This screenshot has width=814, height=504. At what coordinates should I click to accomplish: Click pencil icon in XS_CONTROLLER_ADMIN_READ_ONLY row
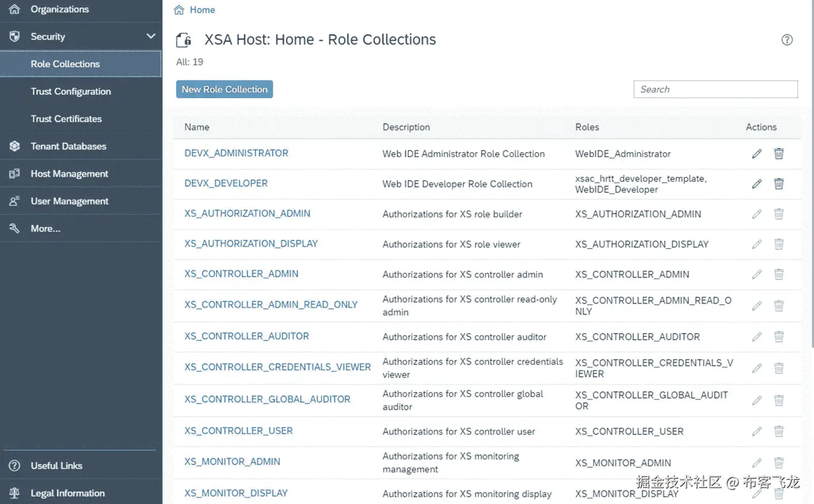click(x=757, y=306)
